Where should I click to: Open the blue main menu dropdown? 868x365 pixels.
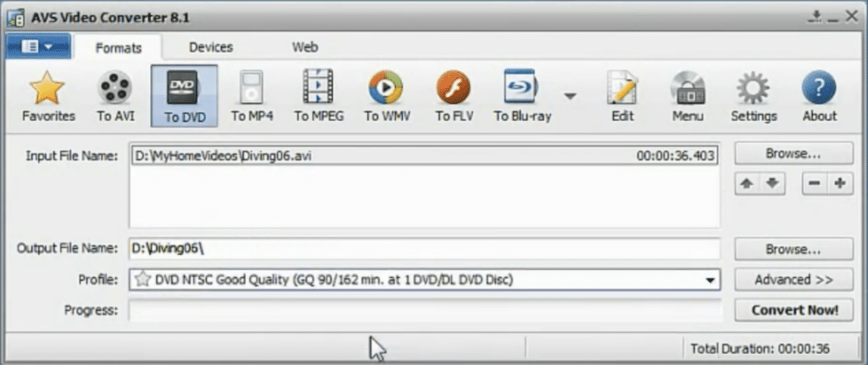coord(37,47)
